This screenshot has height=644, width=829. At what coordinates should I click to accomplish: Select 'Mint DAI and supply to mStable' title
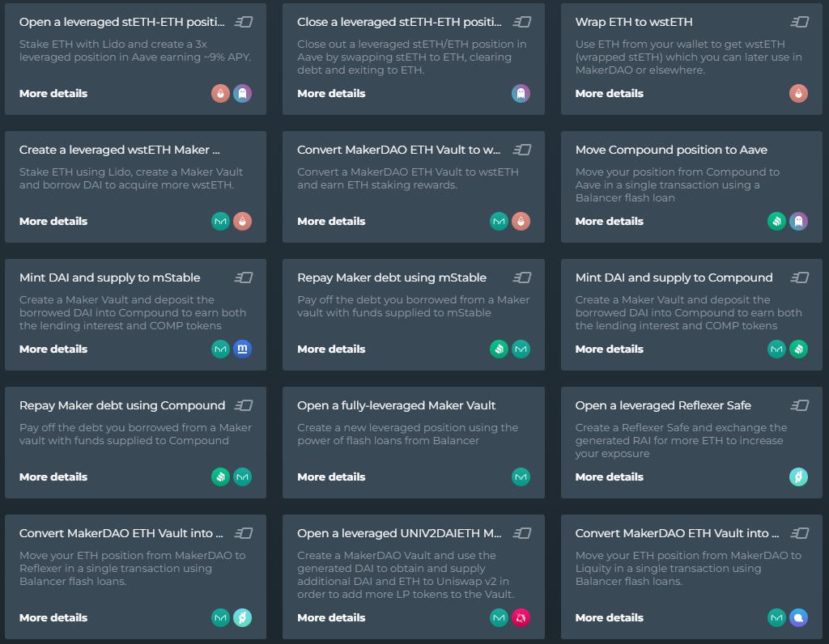(110, 278)
